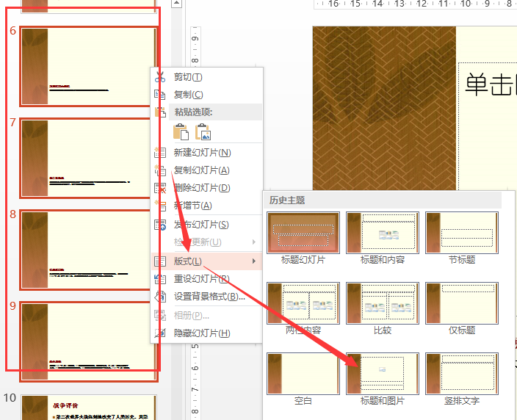517x420 pixels.
Task: Expand the 版式(L) submenu arrow
Action: point(254,261)
